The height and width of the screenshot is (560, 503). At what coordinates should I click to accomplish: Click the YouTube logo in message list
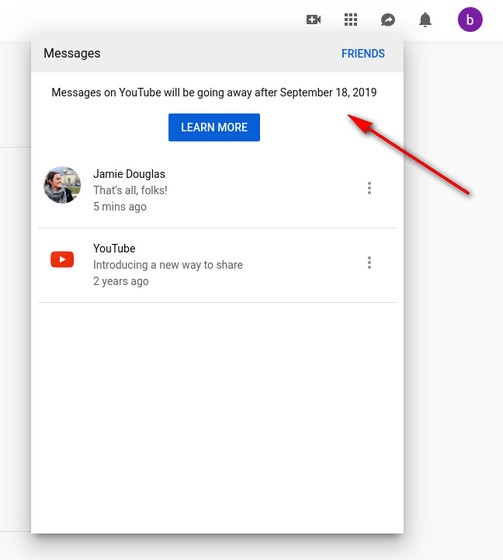(x=62, y=259)
